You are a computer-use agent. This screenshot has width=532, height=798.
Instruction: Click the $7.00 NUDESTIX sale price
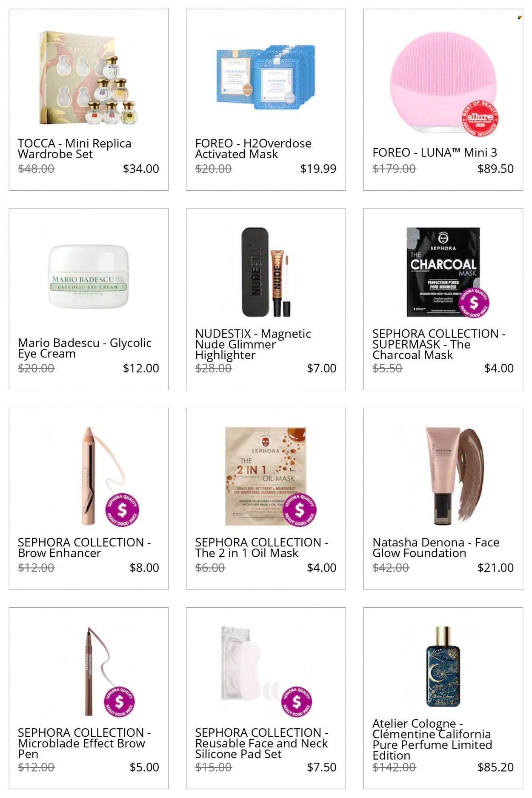322,368
